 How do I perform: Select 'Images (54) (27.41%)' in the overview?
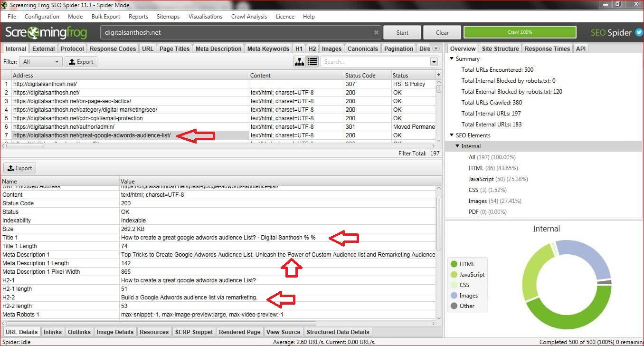pos(495,201)
